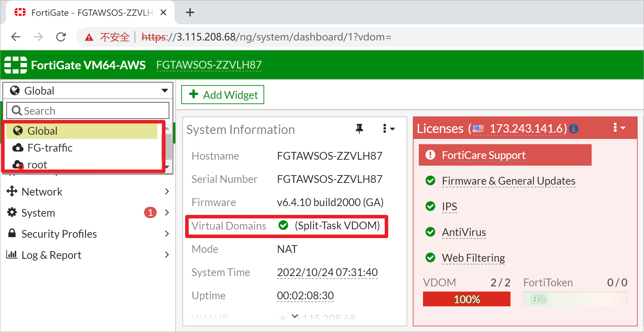Click the VDOM list scrollbar thumb
The width and height of the screenshot is (644, 332).
[169, 147]
